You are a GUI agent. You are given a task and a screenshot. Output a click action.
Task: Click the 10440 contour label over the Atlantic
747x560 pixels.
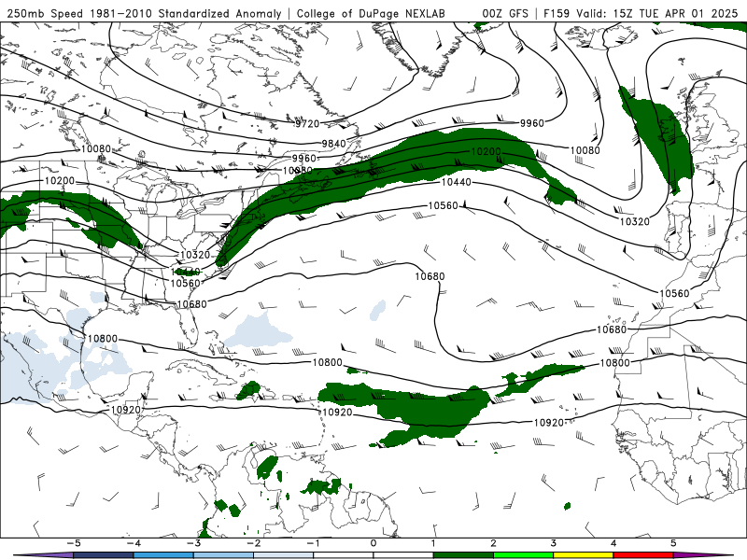click(x=457, y=182)
